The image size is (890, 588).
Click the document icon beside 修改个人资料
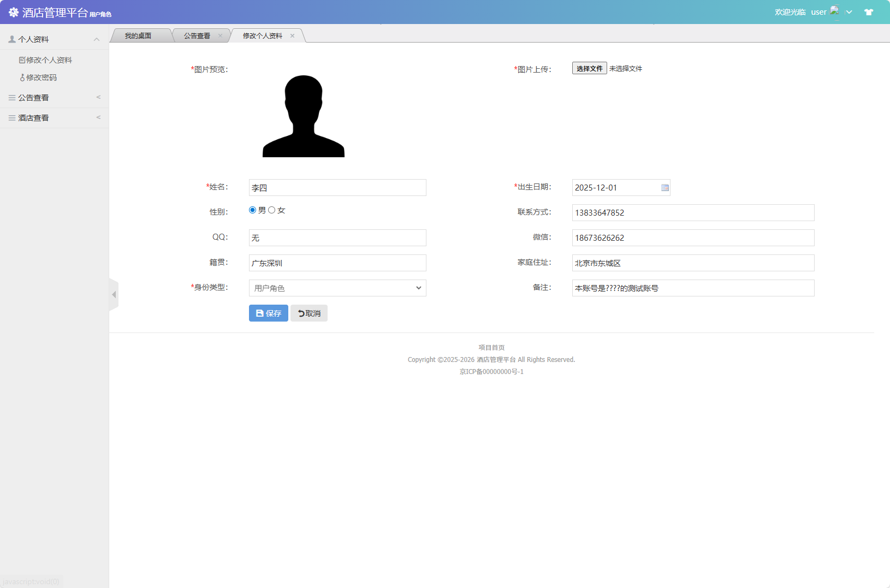point(22,60)
